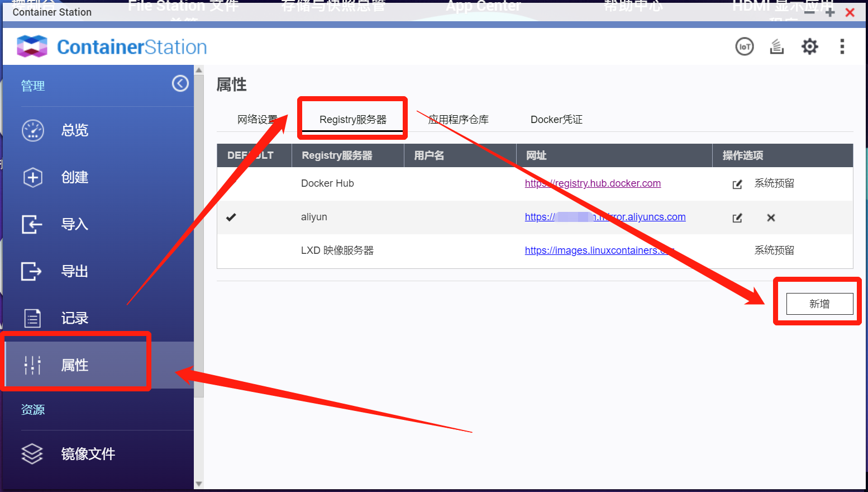Edit the aliyun registry entry
The image size is (868, 492).
(737, 217)
